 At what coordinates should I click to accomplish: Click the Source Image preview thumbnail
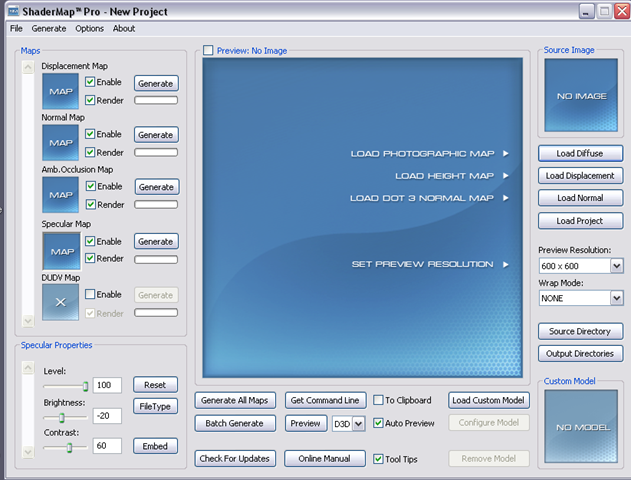[x=581, y=96]
